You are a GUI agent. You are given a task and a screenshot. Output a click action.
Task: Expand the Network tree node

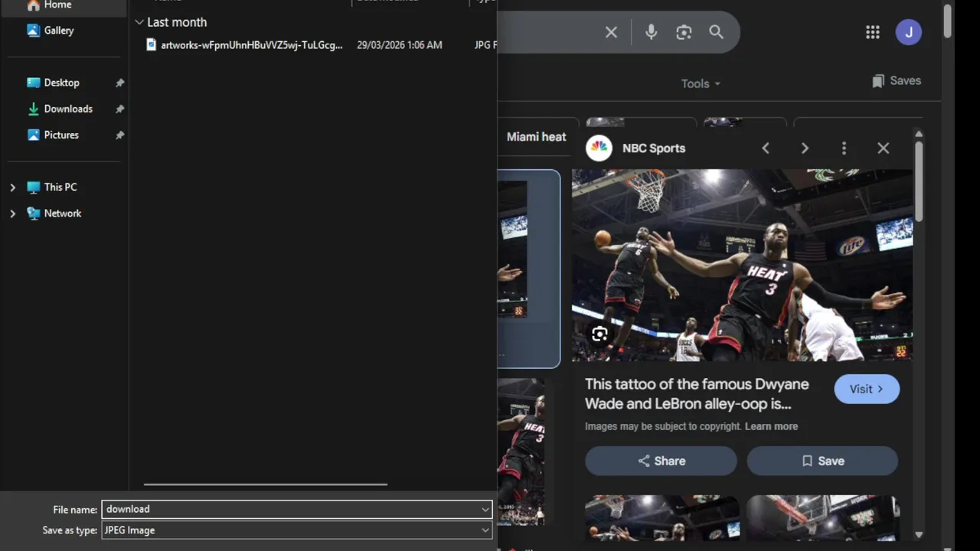pos(12,214)
